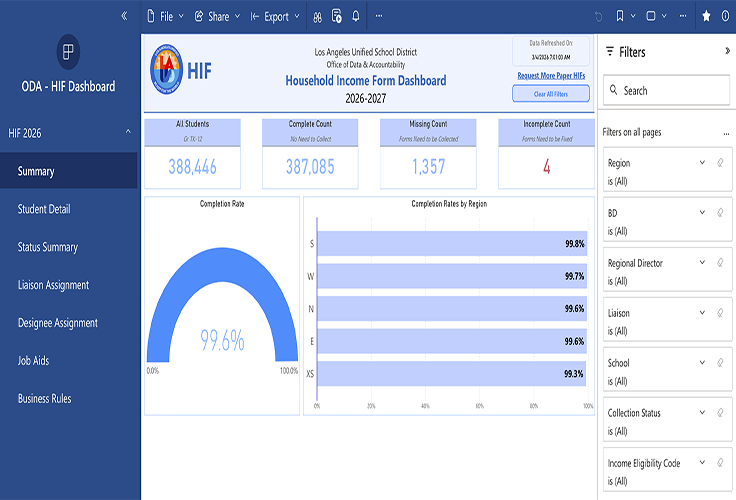Click the Data Refreshed On box
736x500 pixels.
pos(551,50)
